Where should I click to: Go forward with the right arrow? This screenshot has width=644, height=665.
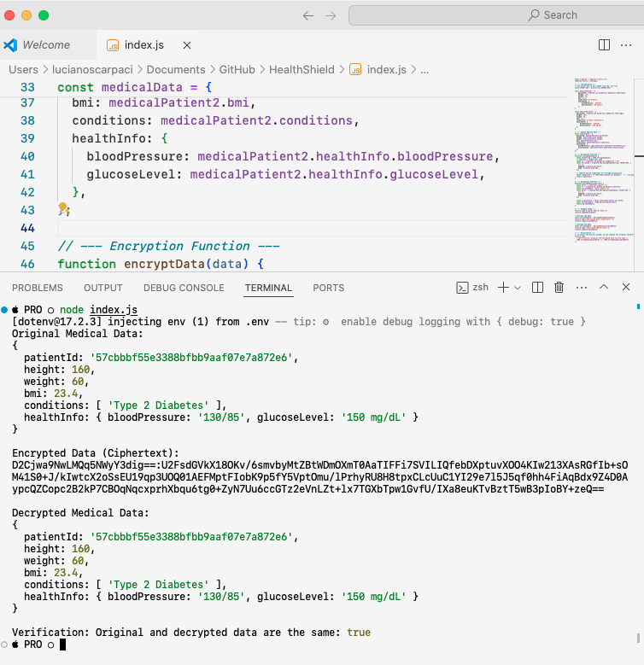pyautogui.click(x=331, y=15)
